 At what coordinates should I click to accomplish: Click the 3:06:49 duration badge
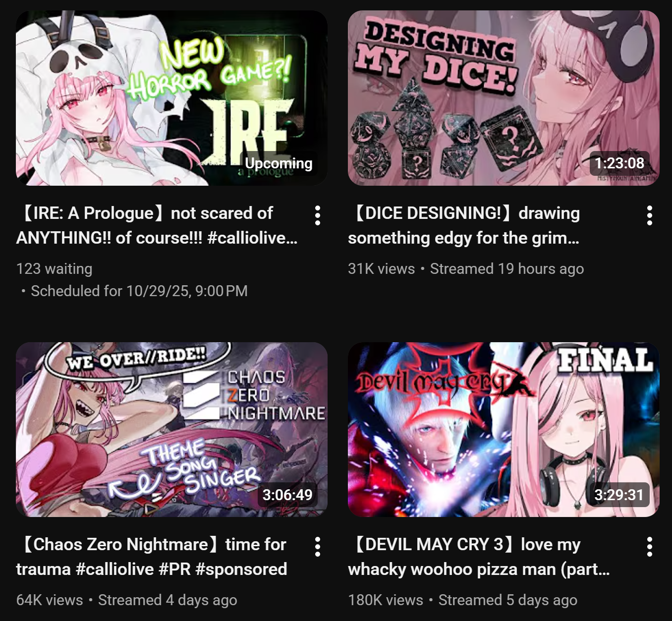tap(287, 495)
